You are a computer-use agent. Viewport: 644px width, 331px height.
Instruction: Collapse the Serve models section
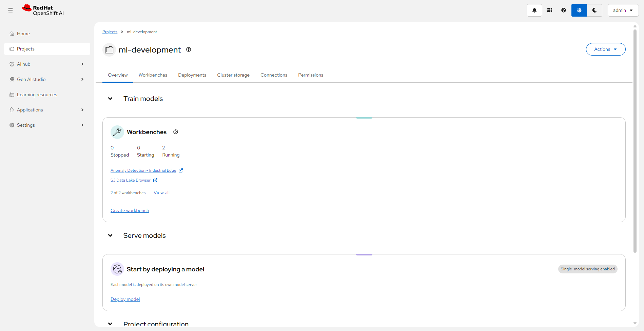pyautogui.click(x=110, y=235)
